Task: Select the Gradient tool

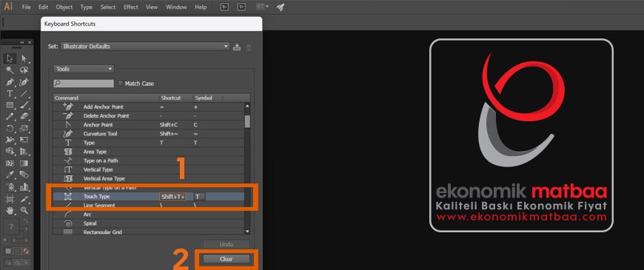Action: pos(24,163)
